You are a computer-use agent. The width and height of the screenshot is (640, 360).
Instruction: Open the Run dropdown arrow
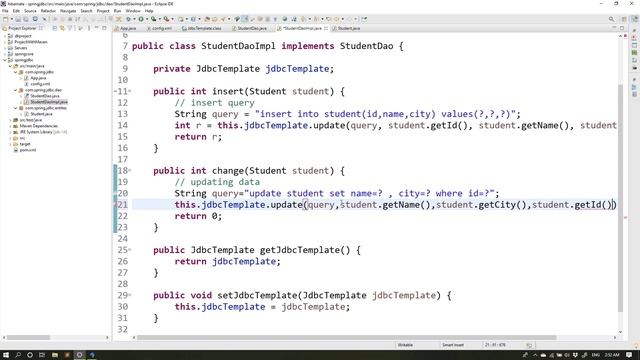[147, 19]
